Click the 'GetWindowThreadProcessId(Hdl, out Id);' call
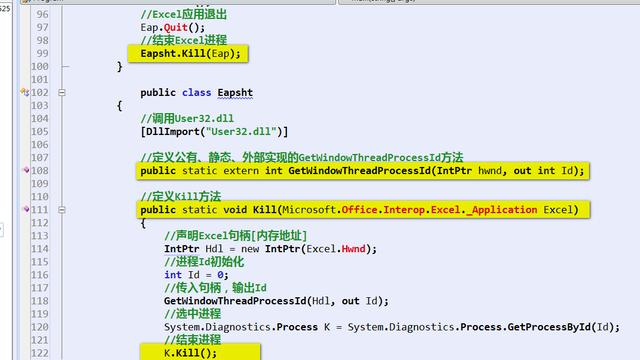This screenshot has width=640, height=360. coord(276,301)
